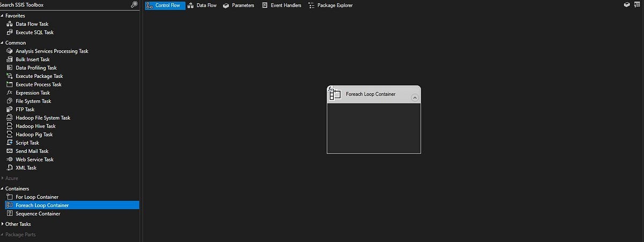The width and height of the screenshot is (644, 242).
Task: Click the Search SSIS Toolbox field
Action: pos(64,5)
